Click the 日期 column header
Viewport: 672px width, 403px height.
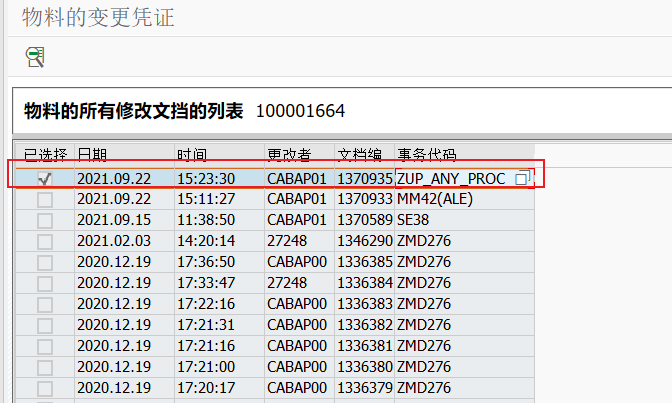(x=124, y=154)
